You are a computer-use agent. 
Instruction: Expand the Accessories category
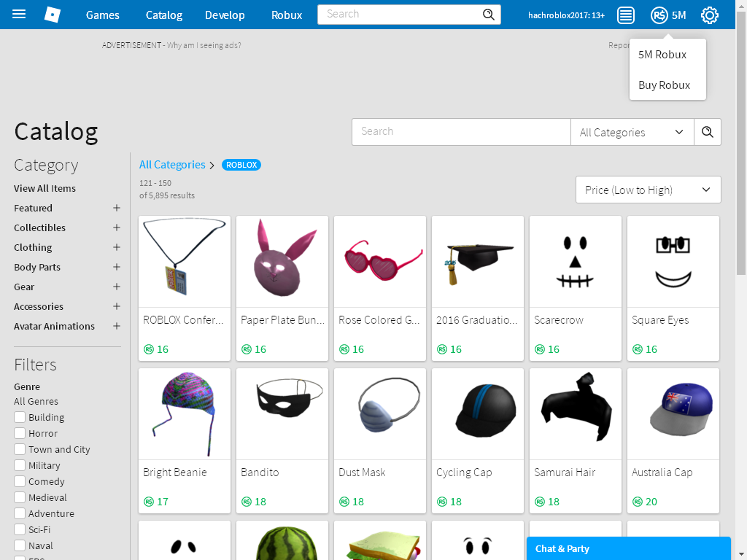pyautogui.click(x=116, y=306)
